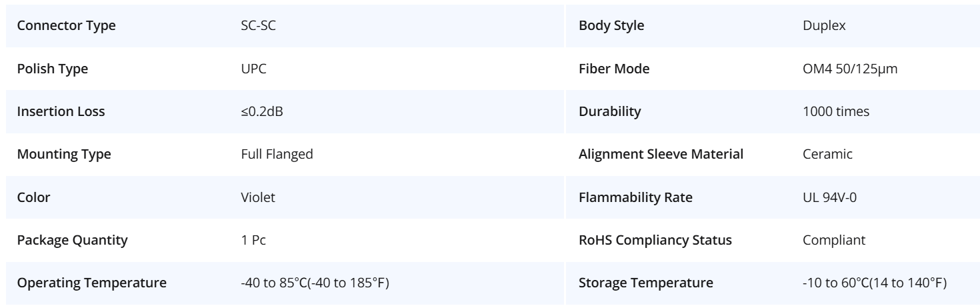Click the Alignment Sleeve Material label
This screenshot has width=980, height=308.
pos(661,155)
